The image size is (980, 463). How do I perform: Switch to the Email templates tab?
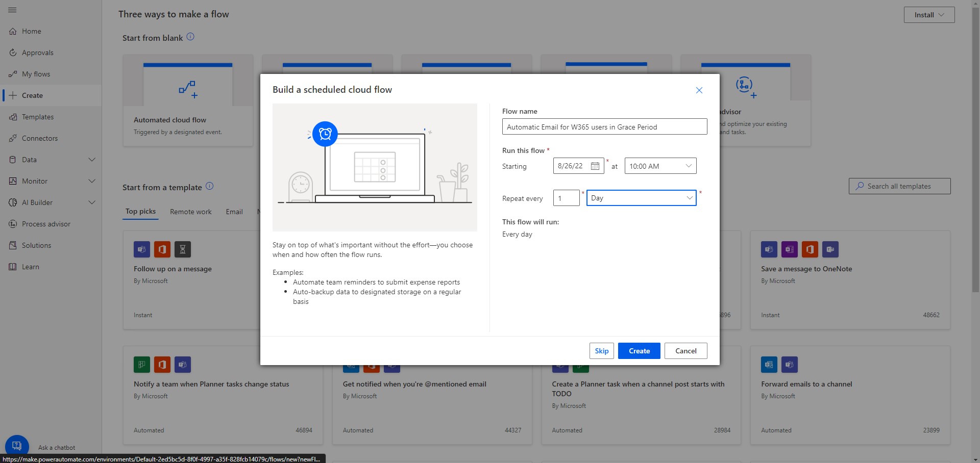[234, 212]
